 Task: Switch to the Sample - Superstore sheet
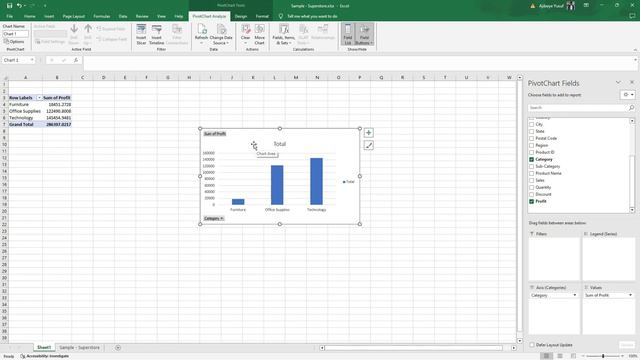(x=79, y=348)
